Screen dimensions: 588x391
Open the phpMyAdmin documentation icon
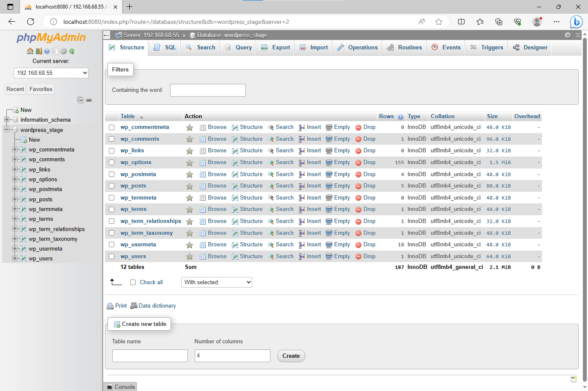pyautogui.click(x=47, y=51)
